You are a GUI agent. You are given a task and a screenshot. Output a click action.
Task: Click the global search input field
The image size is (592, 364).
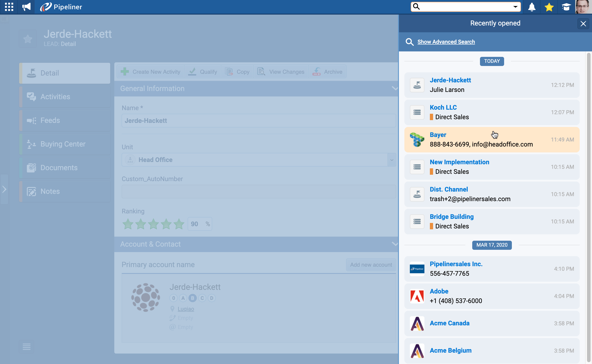point(465,7)
